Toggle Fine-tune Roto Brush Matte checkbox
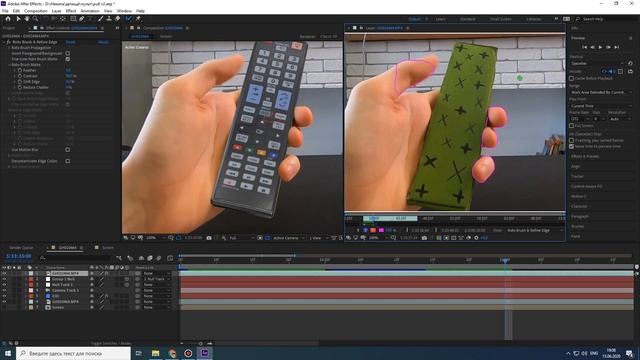Screen dimensions: 640x360 [68, 59]
